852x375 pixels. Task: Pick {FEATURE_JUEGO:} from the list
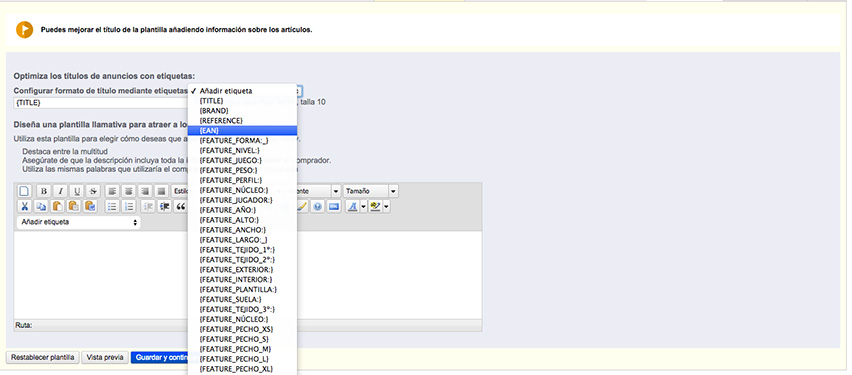pos(242,160)
